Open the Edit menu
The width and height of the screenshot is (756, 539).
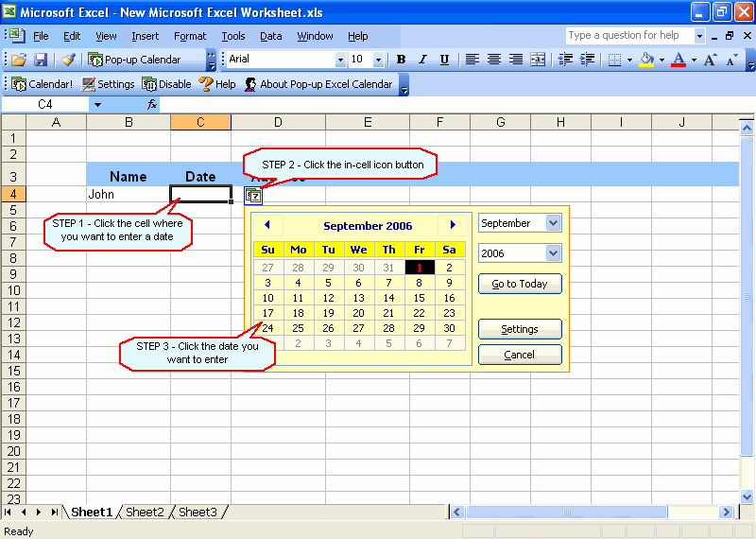pos(72,36)
